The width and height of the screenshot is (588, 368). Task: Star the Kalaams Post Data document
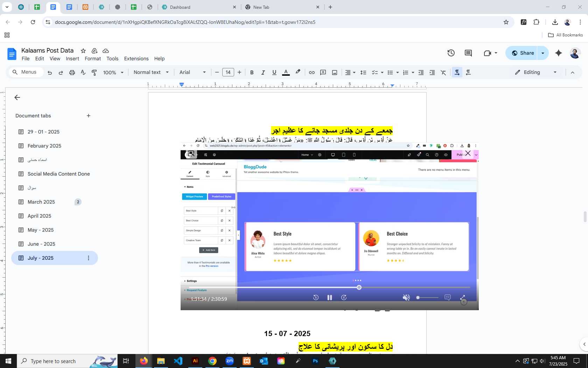83,51
